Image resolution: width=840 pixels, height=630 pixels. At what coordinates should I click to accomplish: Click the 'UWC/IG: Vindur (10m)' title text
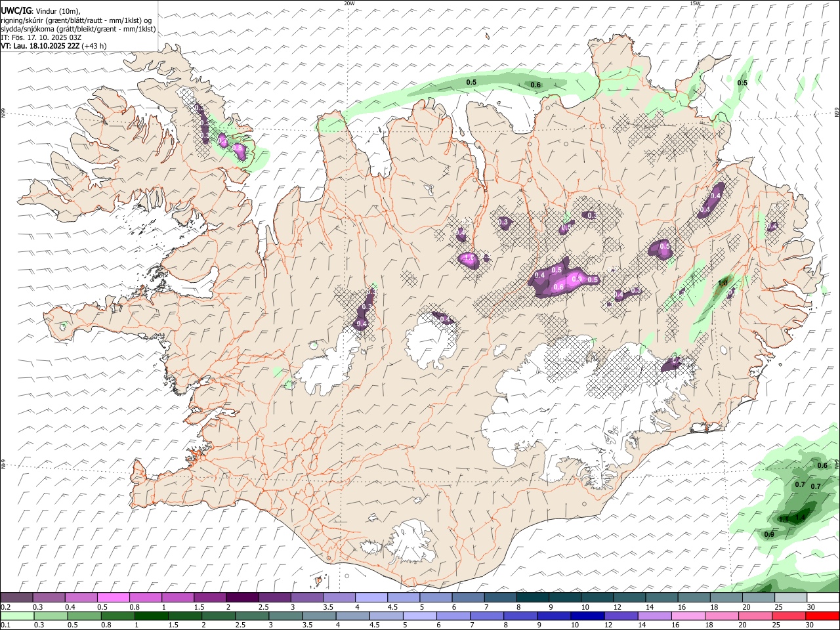click(x=41, y=10)
